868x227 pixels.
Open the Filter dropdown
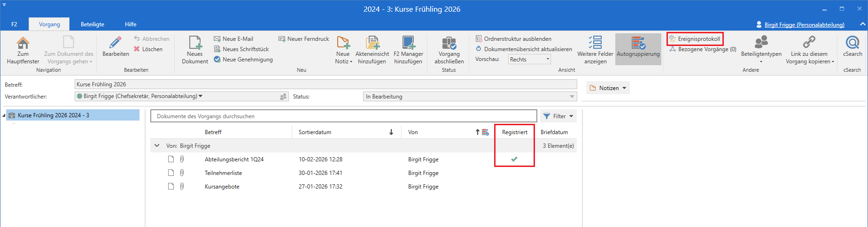click(x=558, y=116)
